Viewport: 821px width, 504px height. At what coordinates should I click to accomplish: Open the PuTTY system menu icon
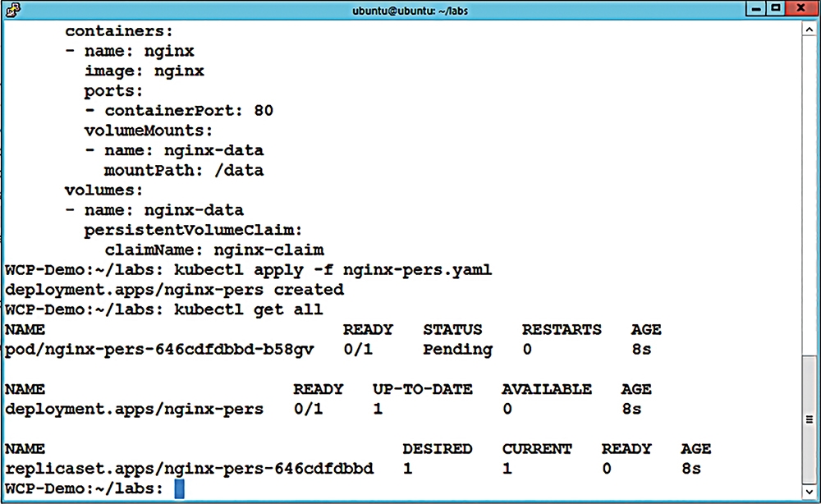tap(12, 9)
